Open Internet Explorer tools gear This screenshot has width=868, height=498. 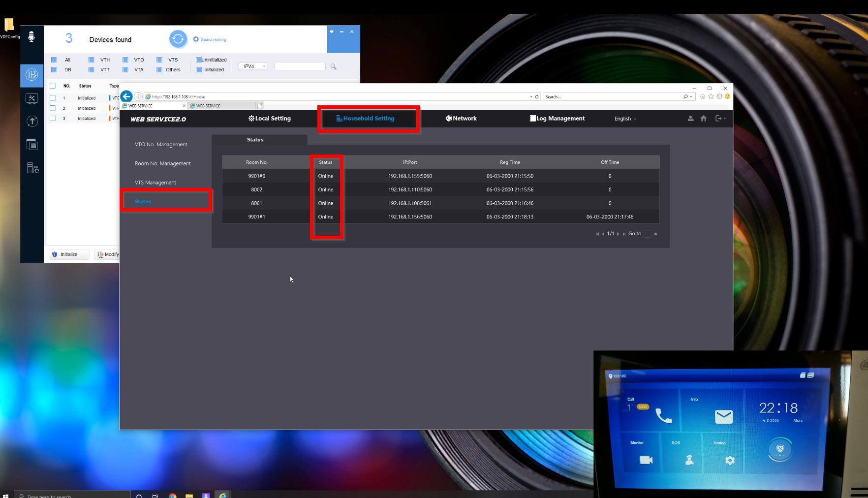pos(719,96)
